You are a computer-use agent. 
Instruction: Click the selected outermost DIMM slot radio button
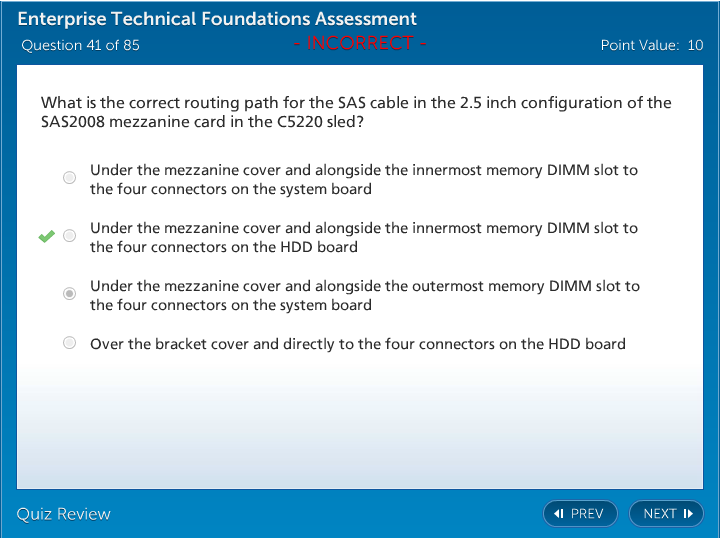coord(69,294)
